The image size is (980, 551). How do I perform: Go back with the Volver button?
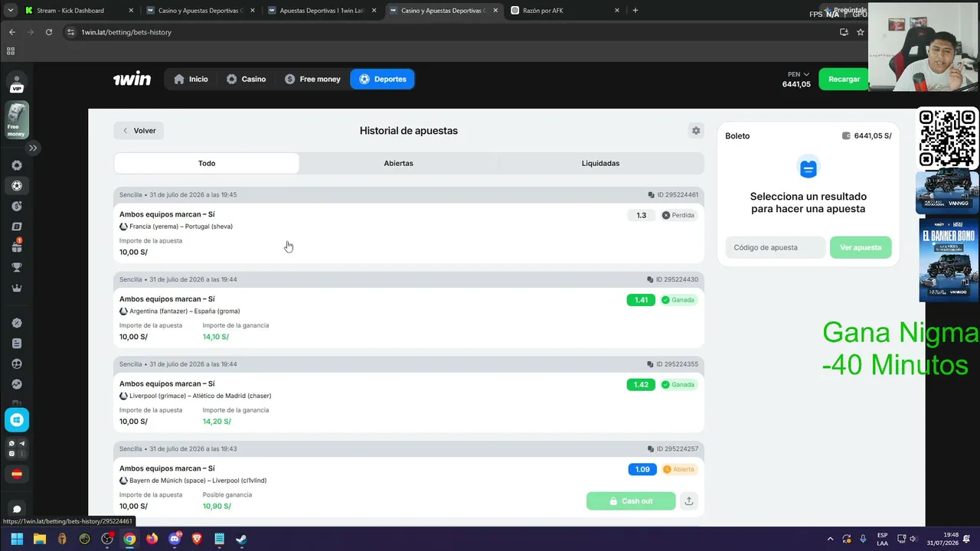pos(139,131)
